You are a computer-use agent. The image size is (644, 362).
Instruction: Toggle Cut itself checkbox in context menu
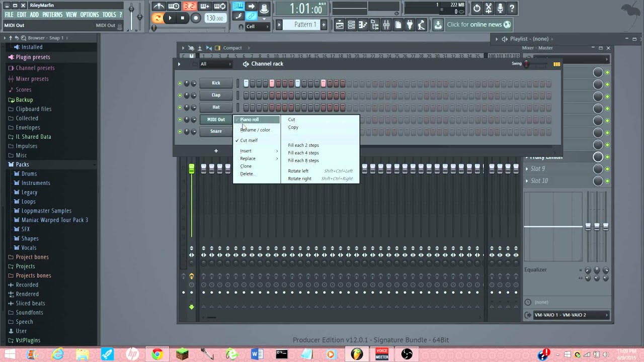(257, 140)
